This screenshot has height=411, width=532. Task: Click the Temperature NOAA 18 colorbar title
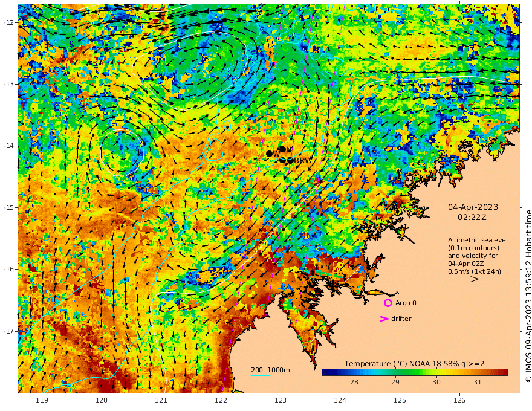tap(414, 364)
